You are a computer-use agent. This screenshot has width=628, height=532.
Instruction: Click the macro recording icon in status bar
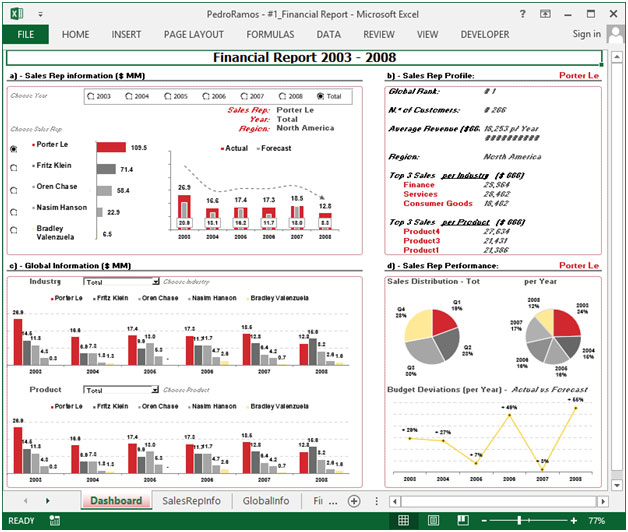(54, 520)
